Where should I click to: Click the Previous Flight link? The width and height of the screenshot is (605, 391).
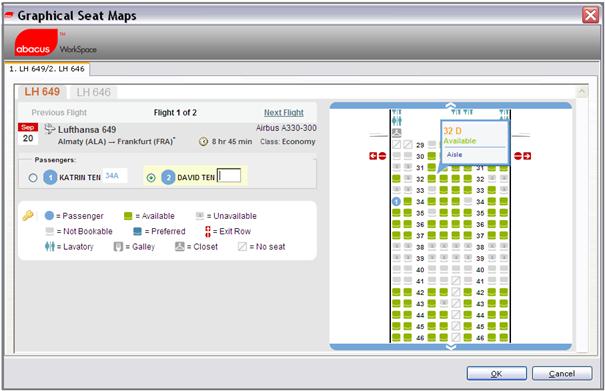click(59, 113)
